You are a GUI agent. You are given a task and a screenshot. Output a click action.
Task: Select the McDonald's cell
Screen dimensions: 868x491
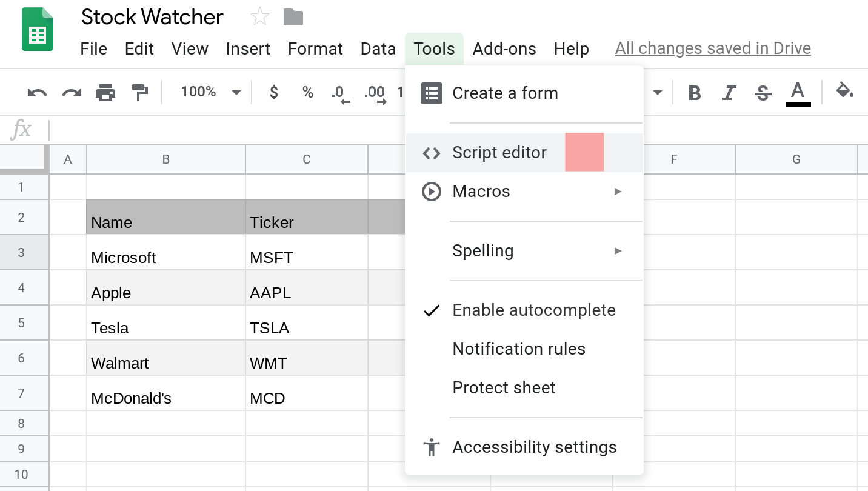(166, 393)
